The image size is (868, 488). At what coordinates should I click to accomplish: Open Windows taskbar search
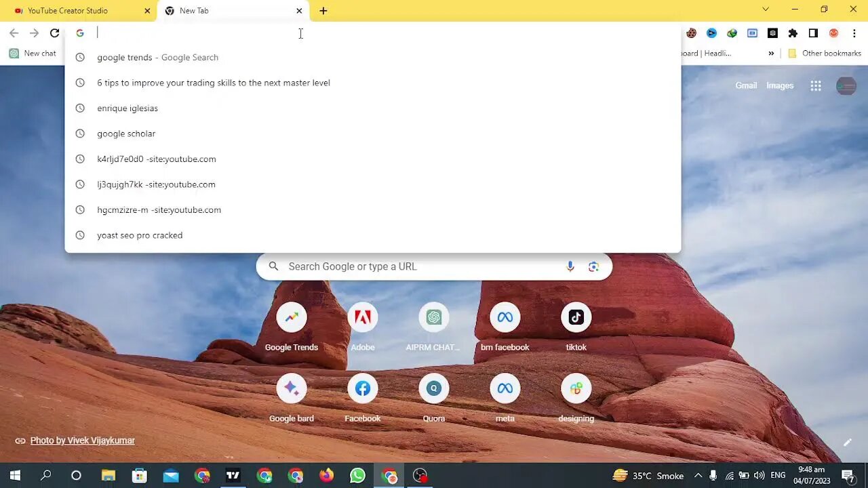pyautogui.click(x=45, y=475)
